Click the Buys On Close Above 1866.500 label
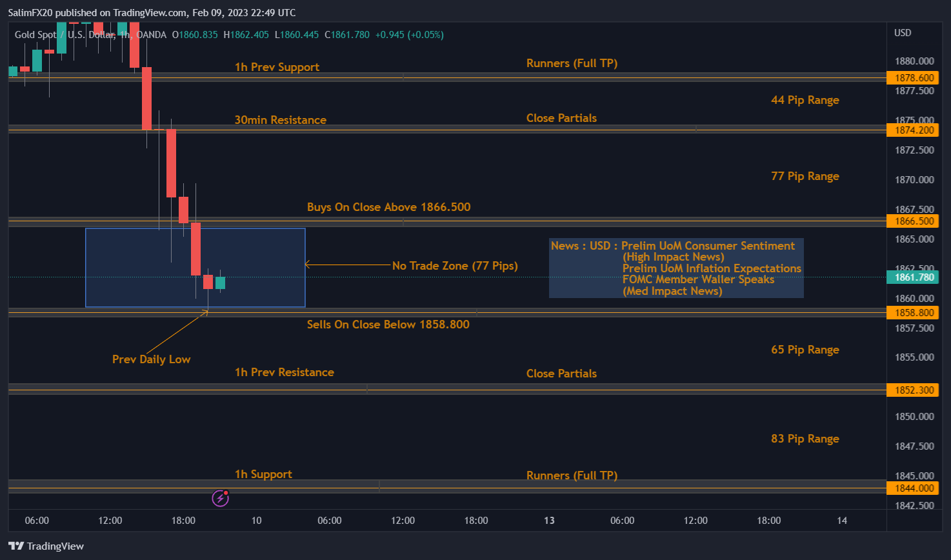Image resolution: width=951 pixels, height=560 pixels. click(x=388, y=206)
